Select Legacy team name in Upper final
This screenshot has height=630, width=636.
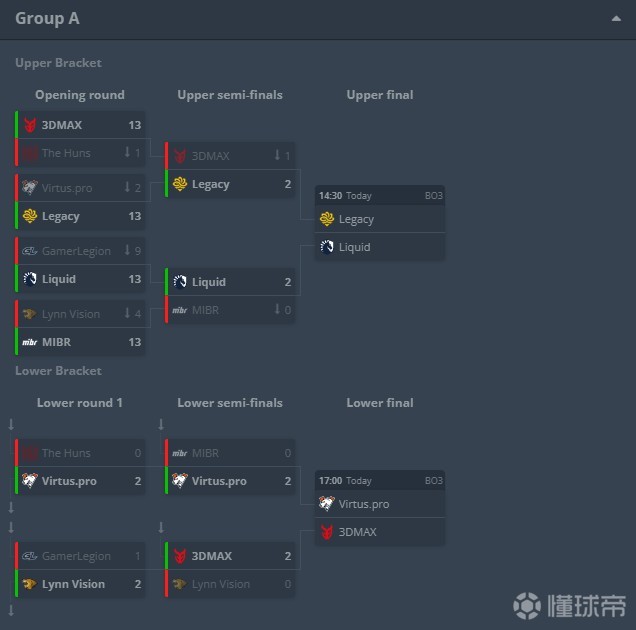click(356, 219)
